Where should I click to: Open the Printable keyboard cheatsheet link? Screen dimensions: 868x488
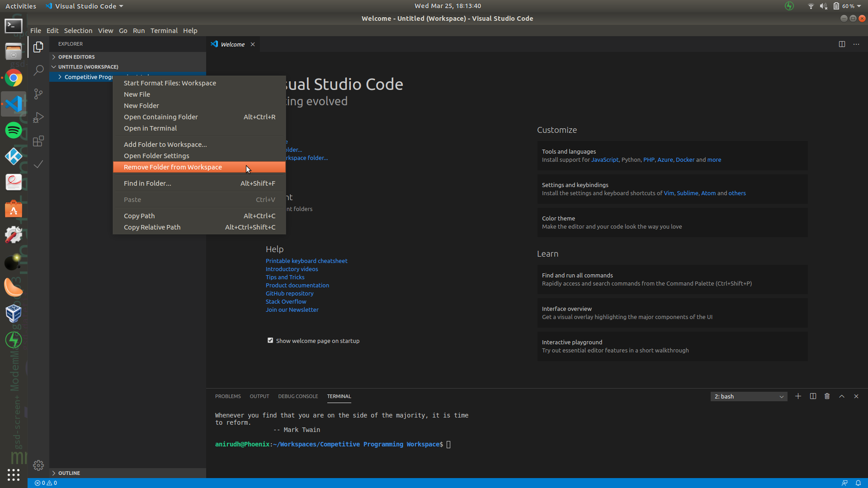pyautogui.click(x=307, y=261)
